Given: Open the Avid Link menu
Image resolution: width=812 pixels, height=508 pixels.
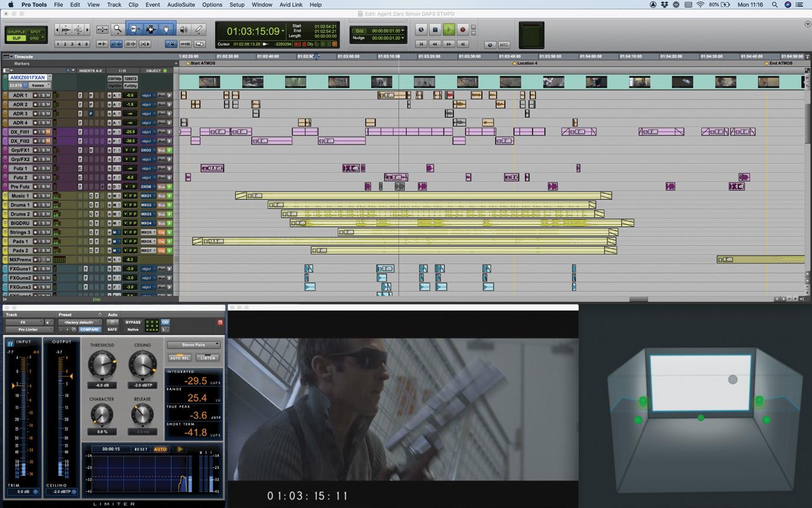Looking at the screenshot, I should (291, 5).
